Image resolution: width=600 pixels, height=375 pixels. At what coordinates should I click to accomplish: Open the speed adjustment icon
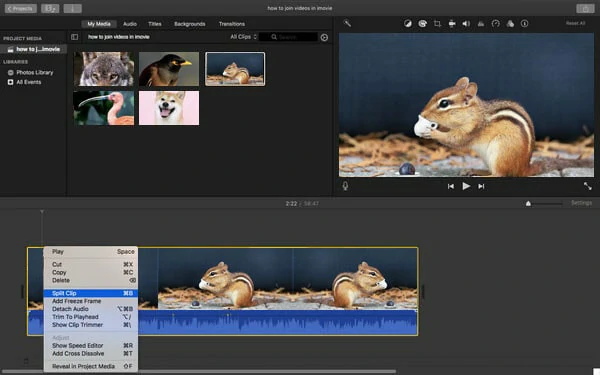pos(496,24)
